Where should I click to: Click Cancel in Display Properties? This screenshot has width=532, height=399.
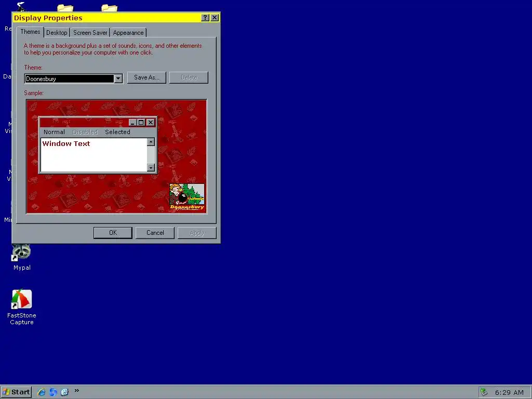pos(155,233)
